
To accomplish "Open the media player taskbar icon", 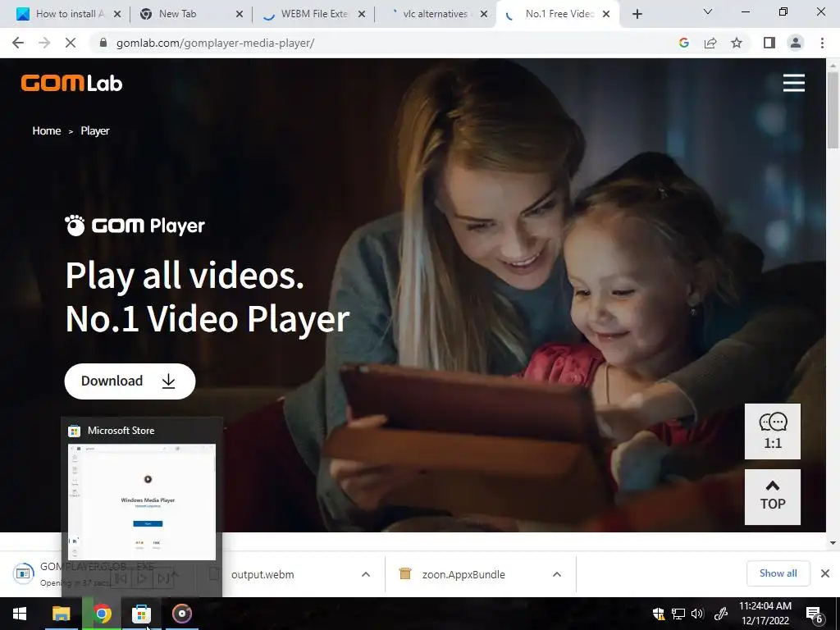I will (182, 614).
